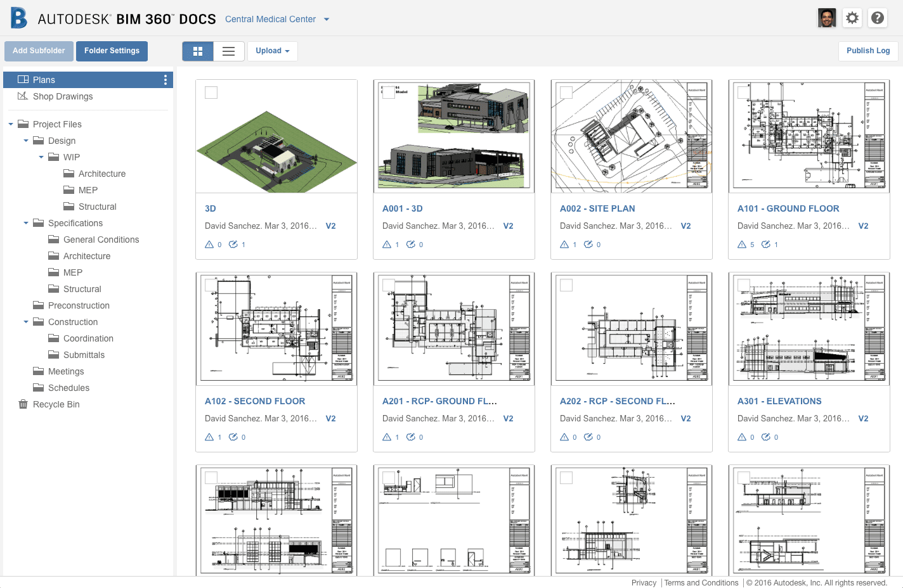
Task: Click the user profile avatar
Action: click(x=826, y=17)
